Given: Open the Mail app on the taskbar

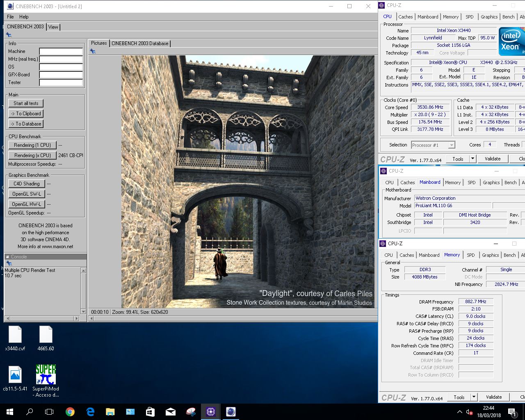Looking at the screenshot, I should coord(171,412).
